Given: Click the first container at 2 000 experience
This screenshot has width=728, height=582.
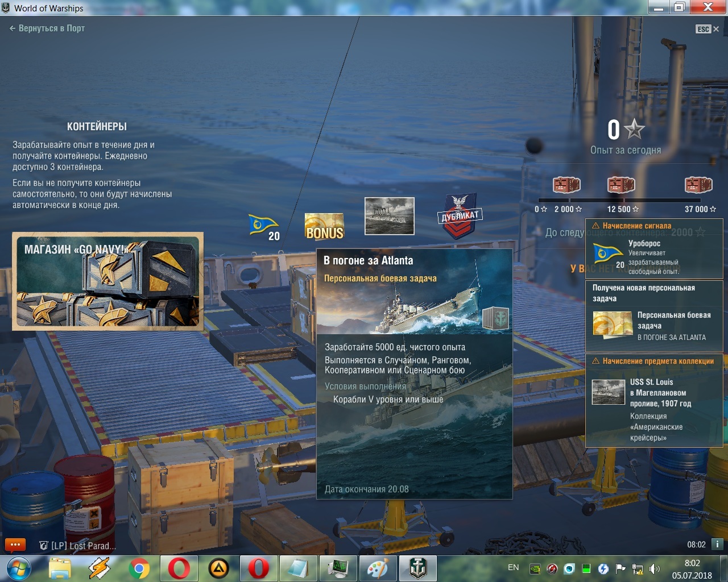Looking at the screenshot, I should point(566,185).
